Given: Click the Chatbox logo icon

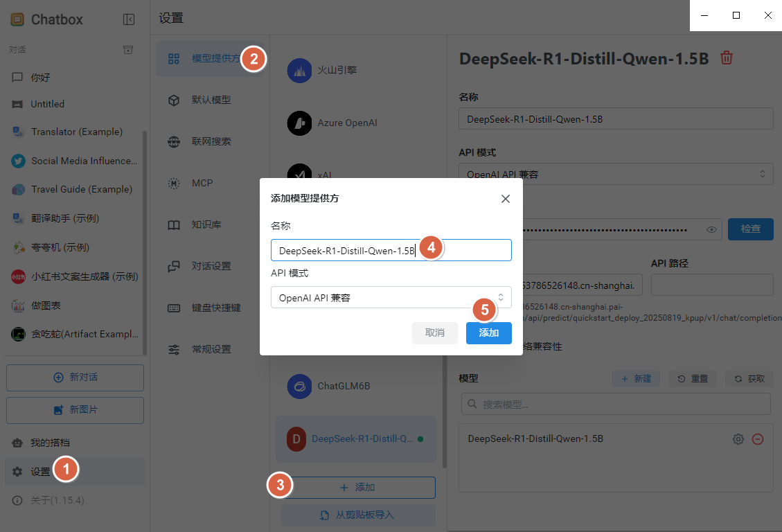Looking at the screenshot, I should point(17,19).
